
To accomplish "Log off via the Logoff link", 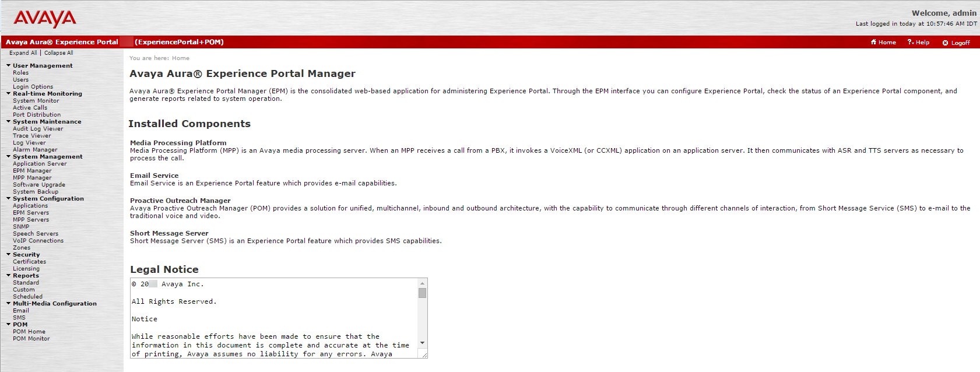I will coord(960,43).
